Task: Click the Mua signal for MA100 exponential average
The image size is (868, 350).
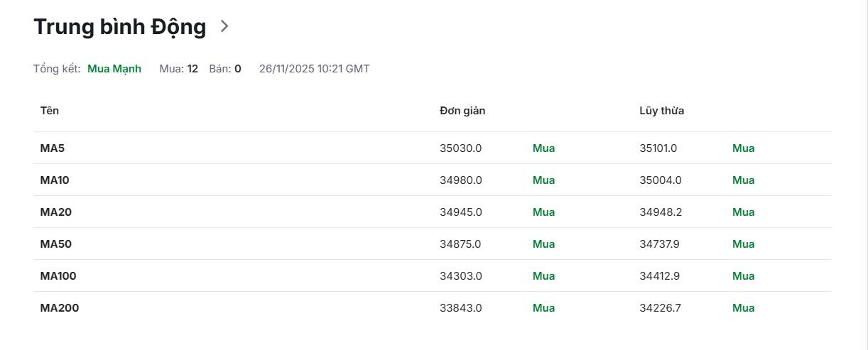Action: pos(743,276)
